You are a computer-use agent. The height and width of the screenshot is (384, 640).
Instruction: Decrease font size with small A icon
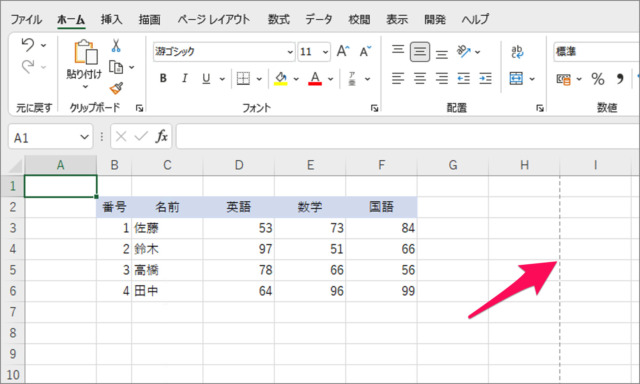365,51
